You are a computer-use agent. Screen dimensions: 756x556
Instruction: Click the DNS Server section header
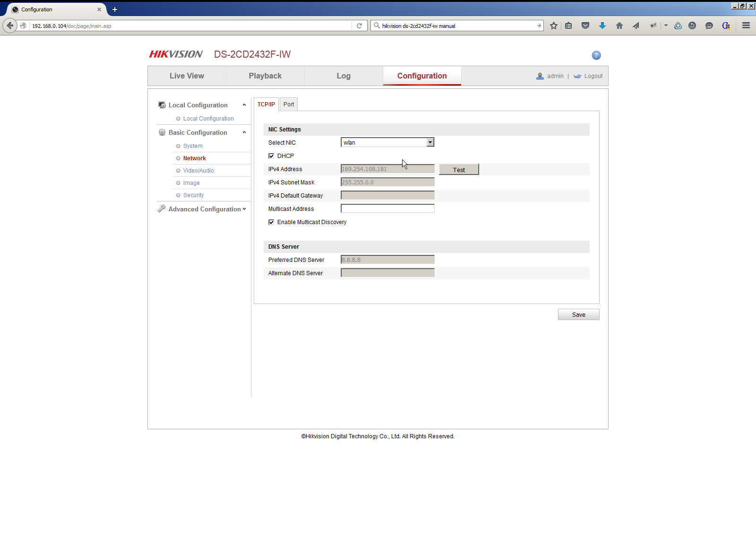tap(426, 247)
